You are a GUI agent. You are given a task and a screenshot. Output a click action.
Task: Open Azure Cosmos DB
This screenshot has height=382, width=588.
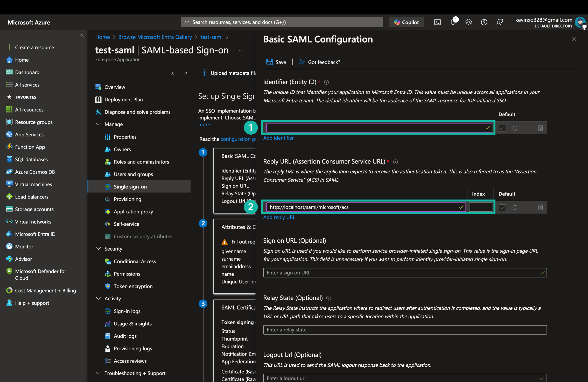[x=35, y=172]
